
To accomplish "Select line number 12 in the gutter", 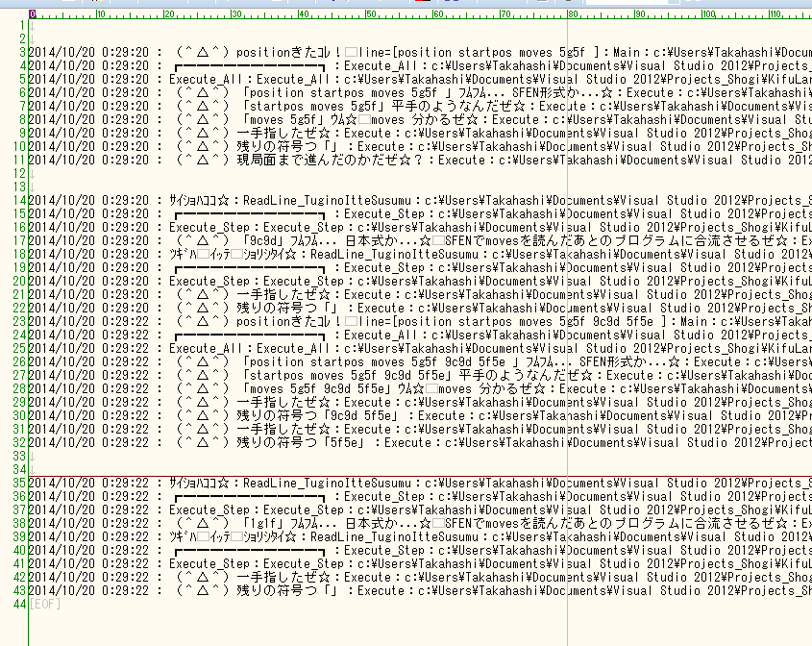I will pyautogui.click(x=19, y=174).
